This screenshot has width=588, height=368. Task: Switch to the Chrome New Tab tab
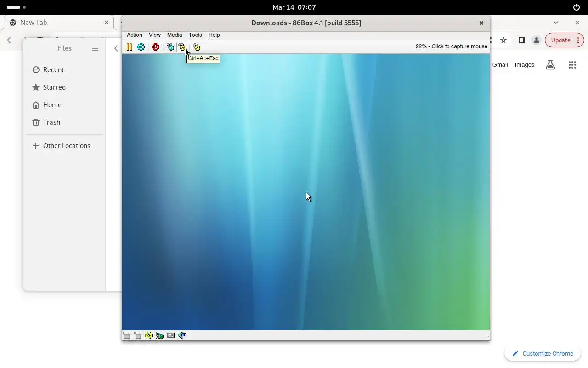59,23
